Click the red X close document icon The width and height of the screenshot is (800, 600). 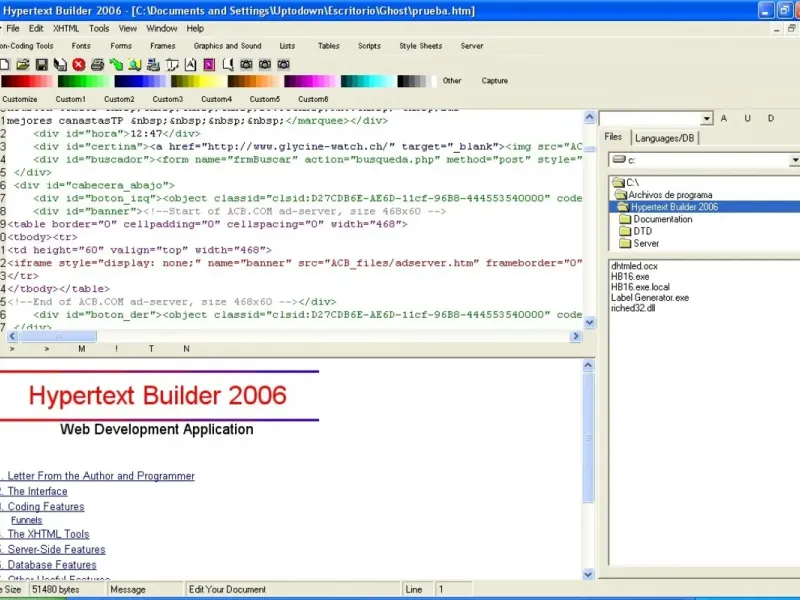click(x=79, y=65)
